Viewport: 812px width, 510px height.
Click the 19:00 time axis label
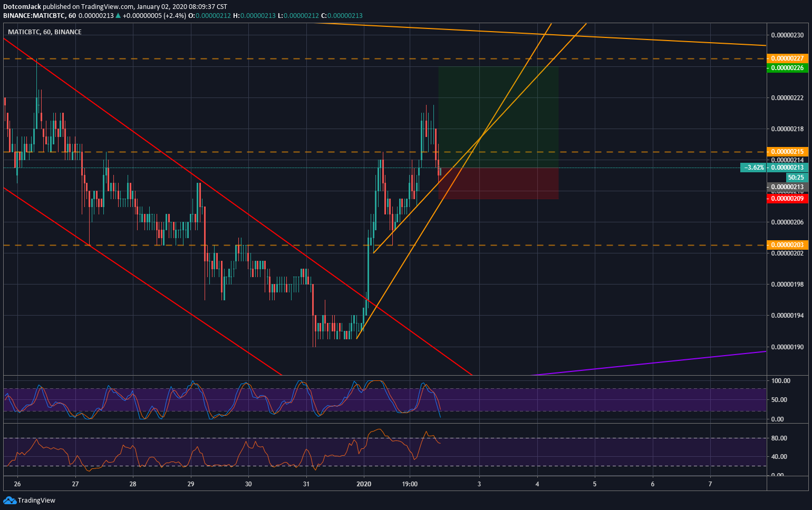(x=410, y=484)
